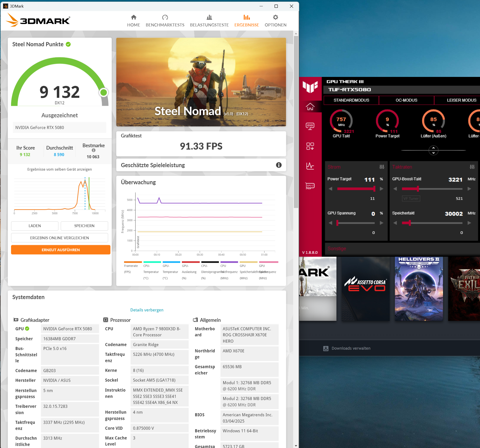Open the monitoring graph icon in GPU Tweak
This screenshot has width=480, height=448.
310,166
